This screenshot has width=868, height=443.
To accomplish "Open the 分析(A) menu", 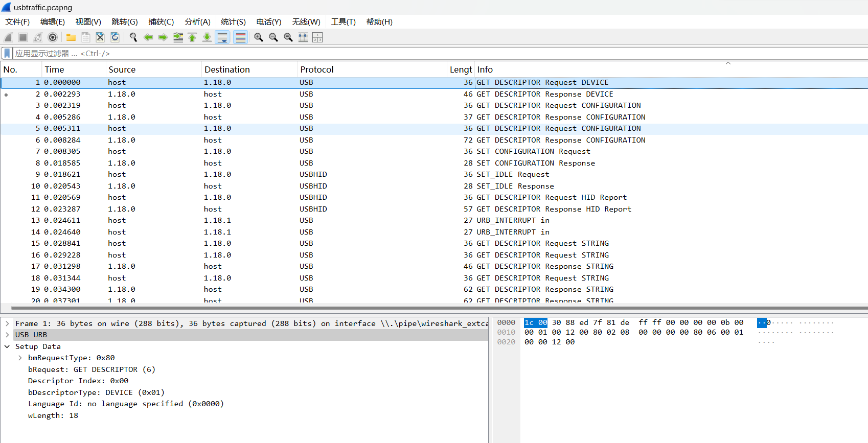I will (197, 22).
